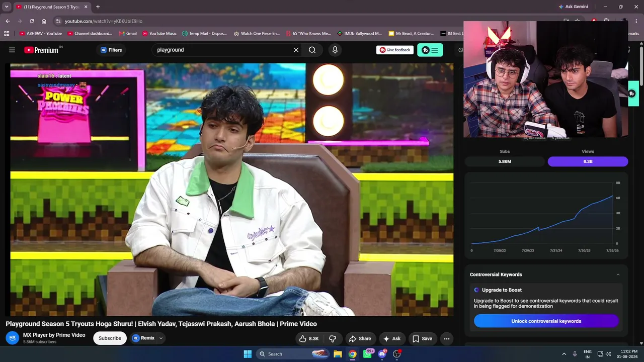
Task: Expand the Remix dropdown chevron
Action: click(x=161, y=338)
